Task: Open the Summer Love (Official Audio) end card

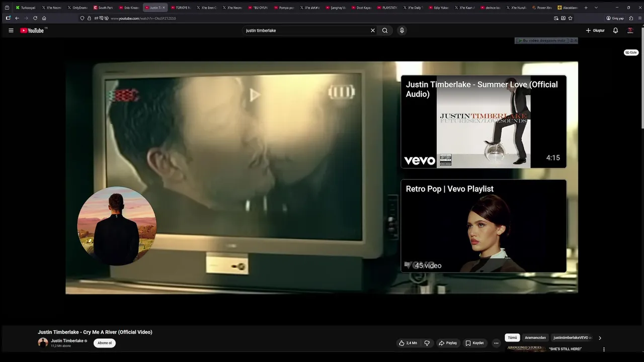Action: tap(484, 122)
